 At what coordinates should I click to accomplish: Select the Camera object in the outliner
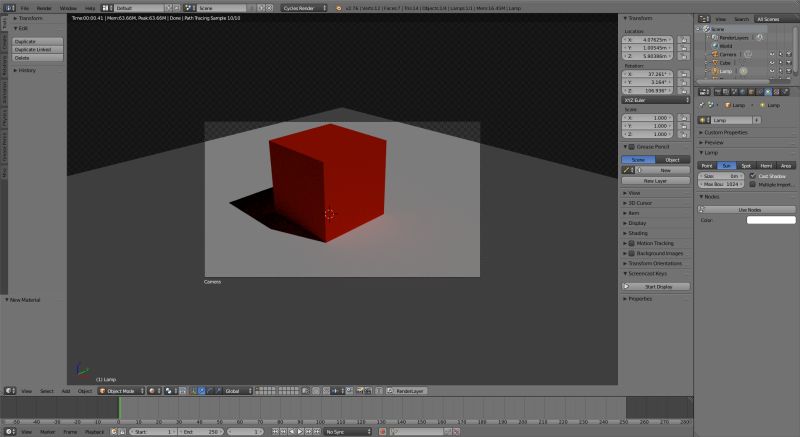coord(727,55)
